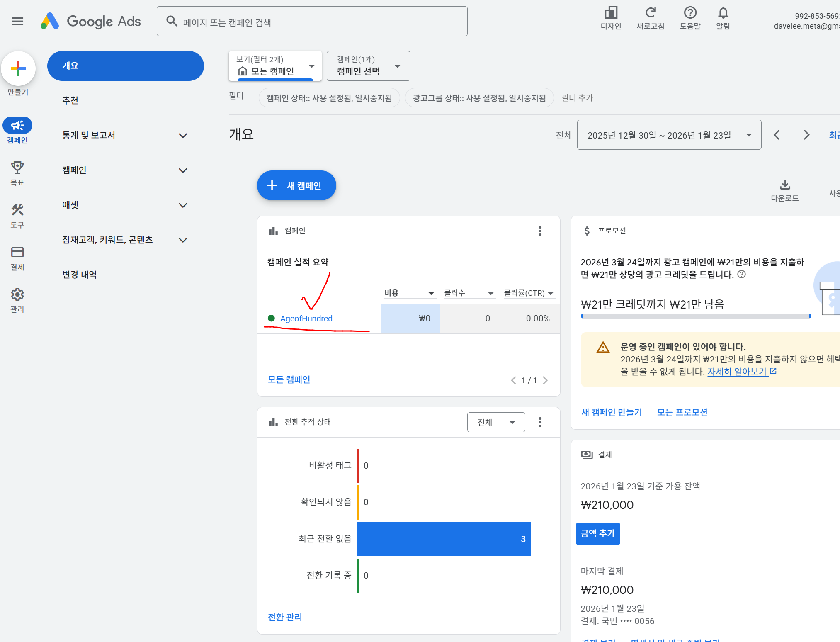Viewport: 840px width, 642px height.
Task: Click the Refresh (새로고침) icon
Action: click(x=651, y=13)
